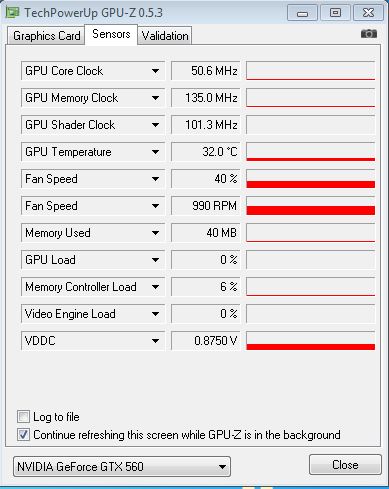Close window using title bar X

[368, 13]
